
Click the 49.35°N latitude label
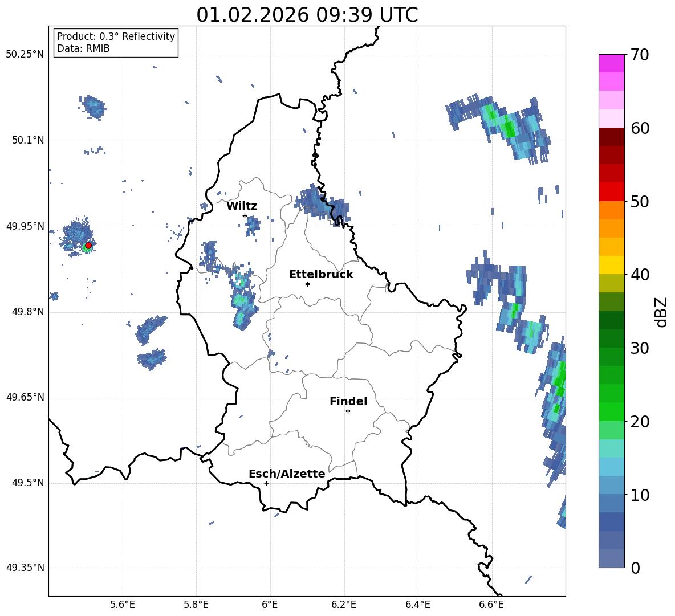25,568
